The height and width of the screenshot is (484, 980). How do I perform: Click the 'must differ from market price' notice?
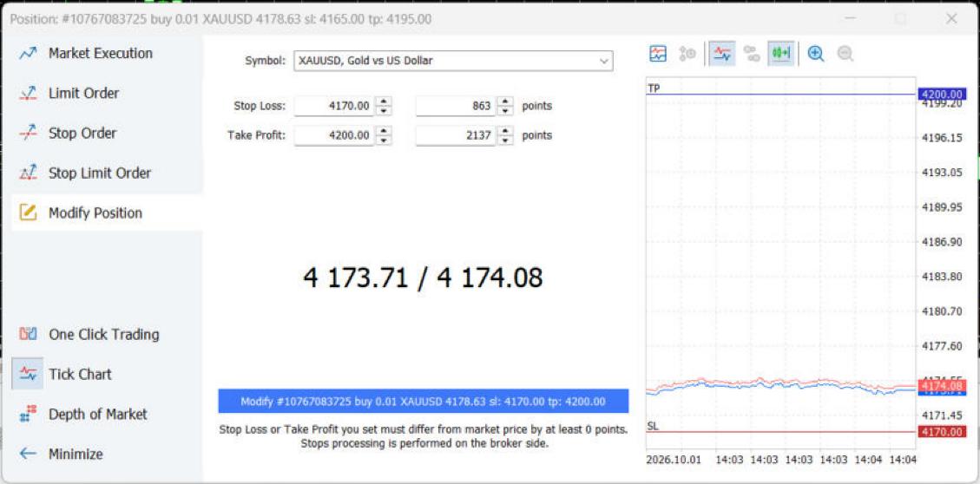[x=423, y=429]
